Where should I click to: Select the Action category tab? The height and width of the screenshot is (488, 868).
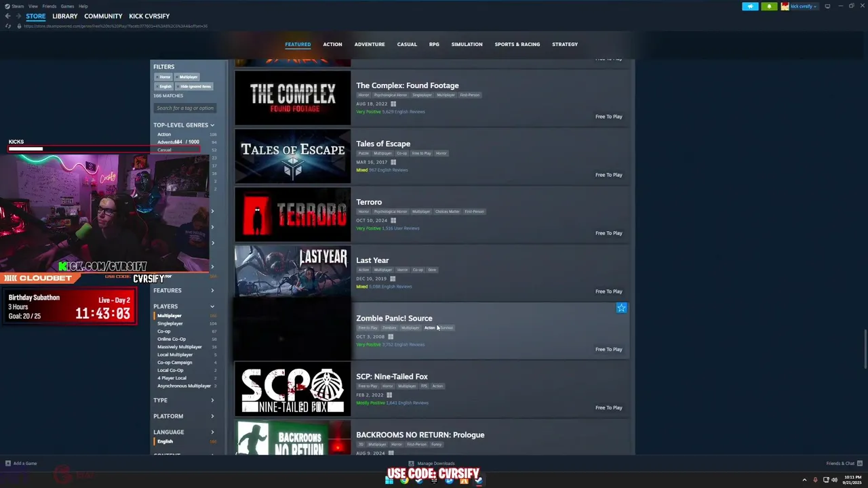click(332, 44)
